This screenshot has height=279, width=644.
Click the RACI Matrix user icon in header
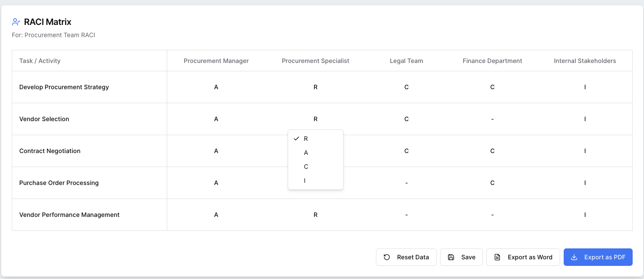16,22
